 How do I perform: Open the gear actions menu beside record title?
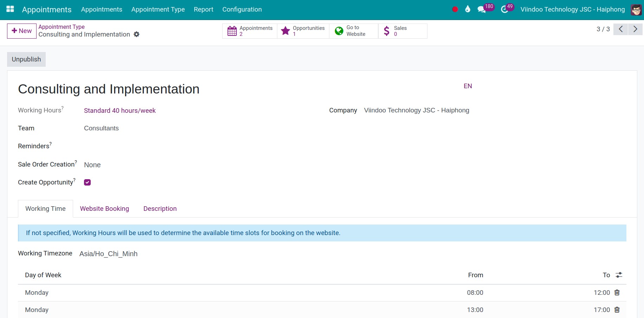click(x=137, y=34)
